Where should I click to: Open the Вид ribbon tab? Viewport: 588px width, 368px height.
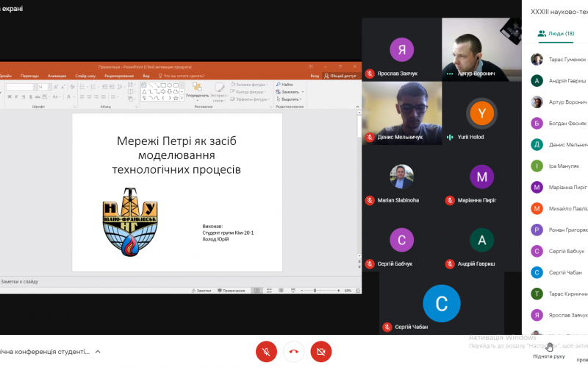click(146, 76)
